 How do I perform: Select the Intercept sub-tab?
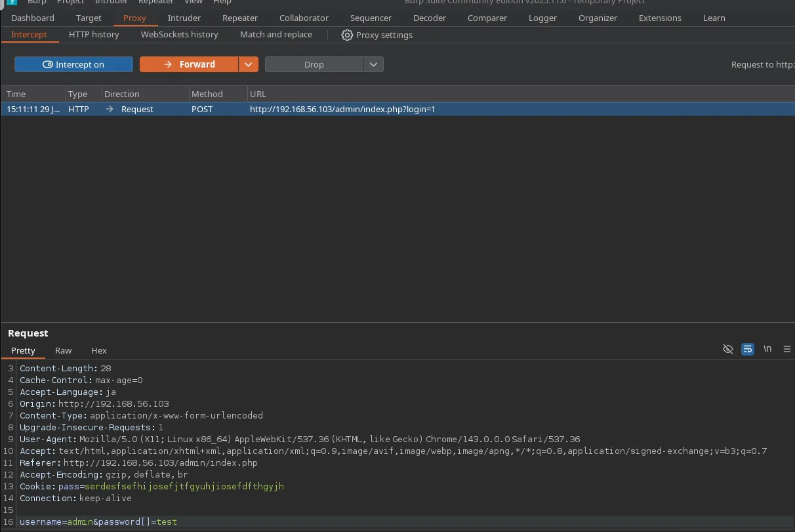(29, 34)
